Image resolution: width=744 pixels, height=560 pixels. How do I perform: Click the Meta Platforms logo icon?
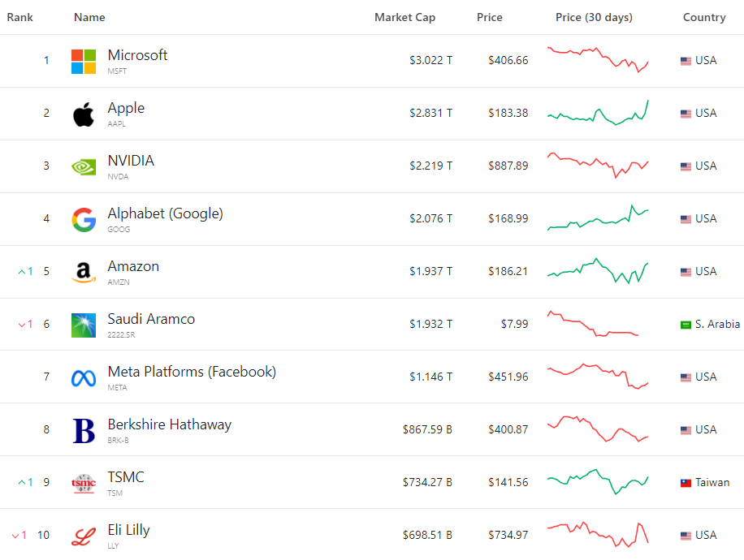point(84,378)
